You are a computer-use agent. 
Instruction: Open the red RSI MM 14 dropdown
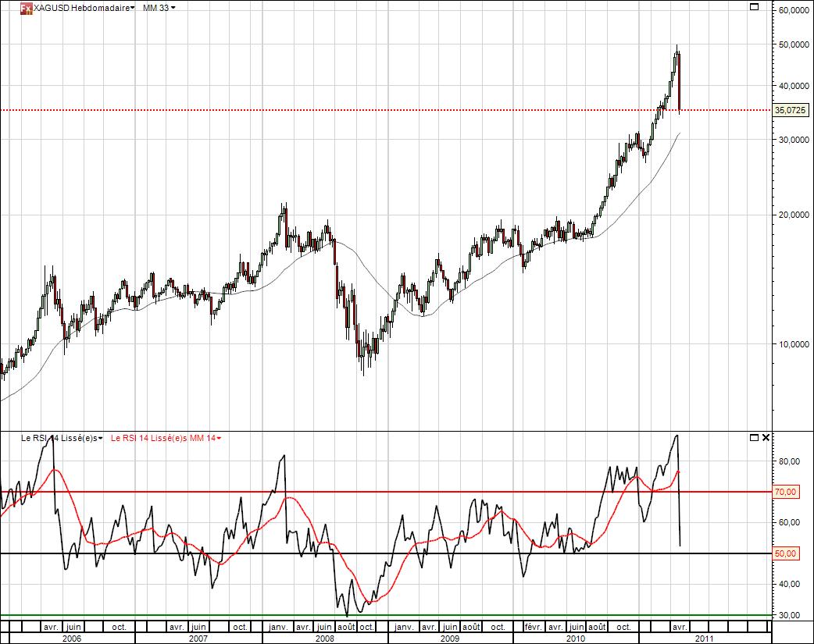point(217,439)
